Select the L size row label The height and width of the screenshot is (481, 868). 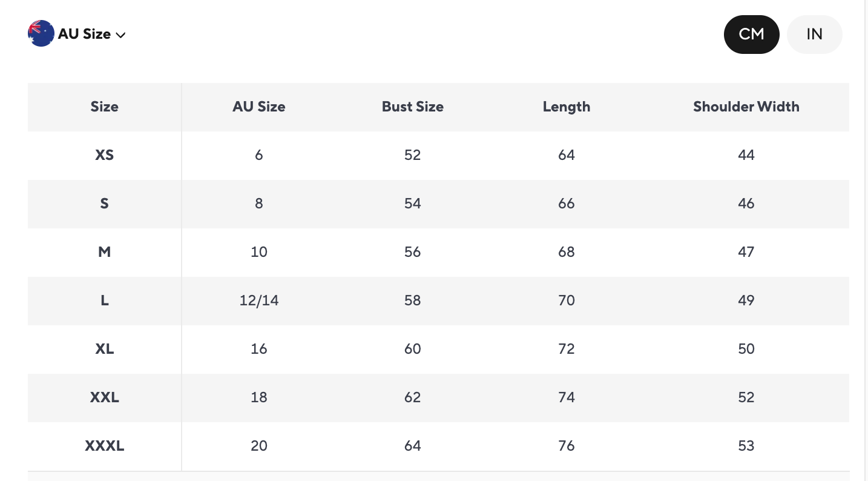point(104,300)
